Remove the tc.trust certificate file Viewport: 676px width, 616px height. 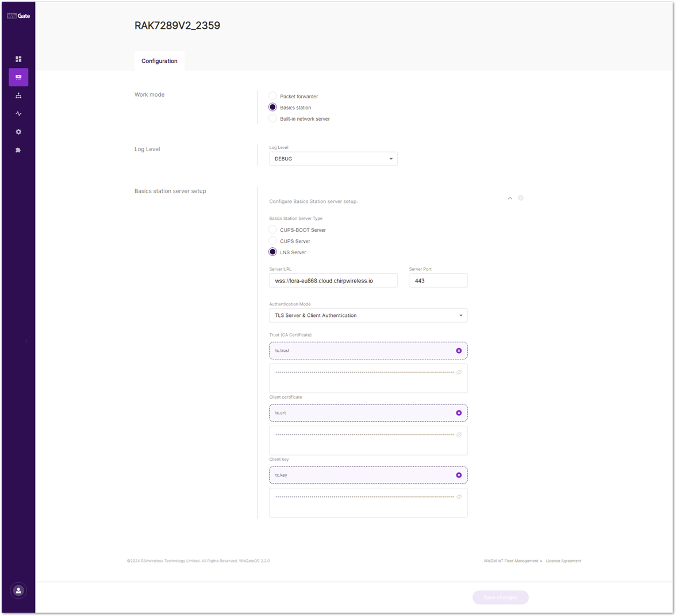point(459,351)
